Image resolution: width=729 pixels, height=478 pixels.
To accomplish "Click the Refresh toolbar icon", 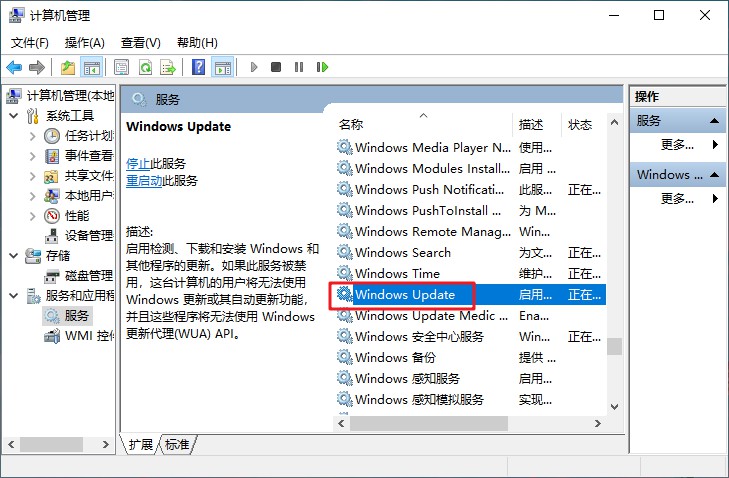I will (146, 67).
